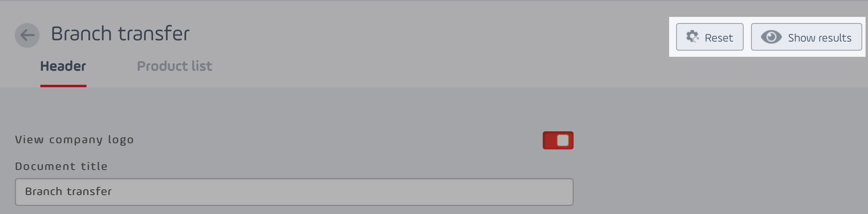Image resolution: width=868 pixels, height=214 pixels.
Task: Click the Show results text label
Action: tap(819, 38)
